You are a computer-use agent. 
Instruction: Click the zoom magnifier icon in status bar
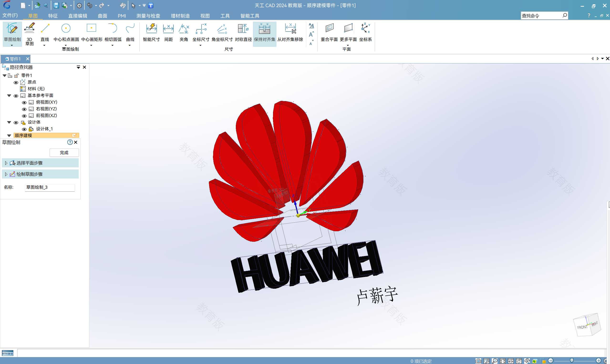[x=494, y=361]
